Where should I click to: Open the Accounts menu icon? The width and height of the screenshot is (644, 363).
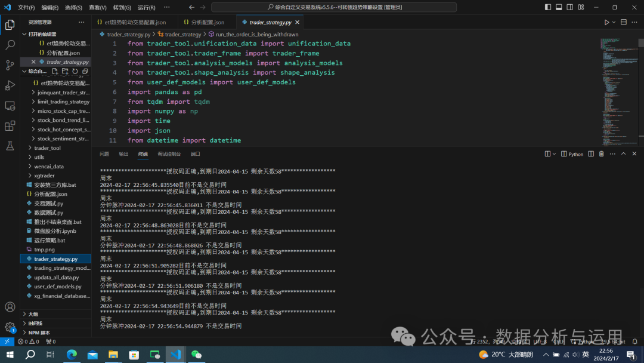pyautogui.click(x=10, y=307)
